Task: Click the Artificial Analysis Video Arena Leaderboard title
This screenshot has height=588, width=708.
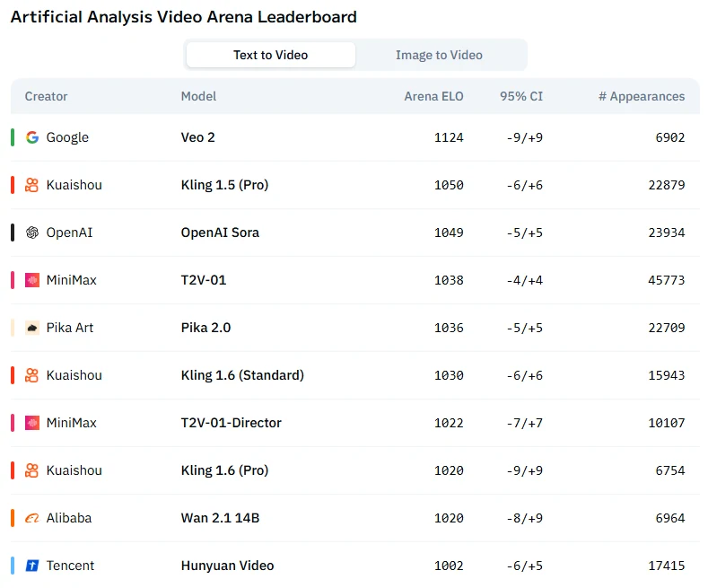Action: point(184,17)
